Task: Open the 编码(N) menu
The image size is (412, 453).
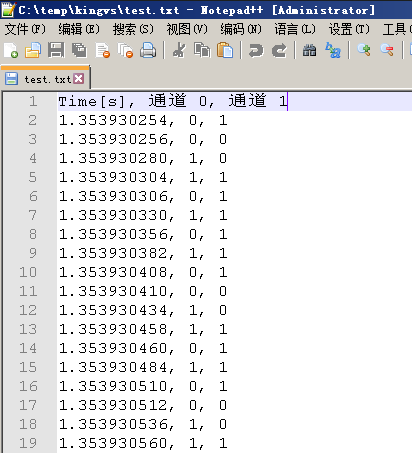Action: point(241,29)
